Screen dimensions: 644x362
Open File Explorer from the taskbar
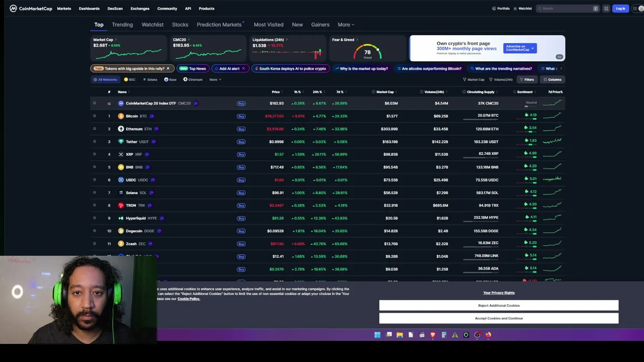click(399, 335)
